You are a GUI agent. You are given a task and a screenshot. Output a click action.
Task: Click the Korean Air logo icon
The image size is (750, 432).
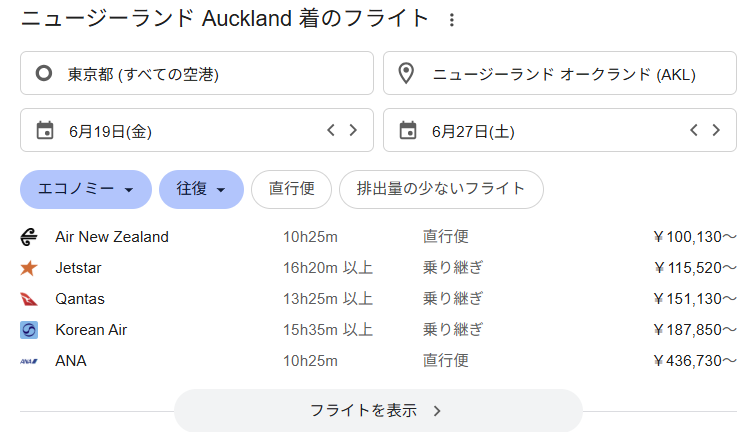click(x=29, y=330)
